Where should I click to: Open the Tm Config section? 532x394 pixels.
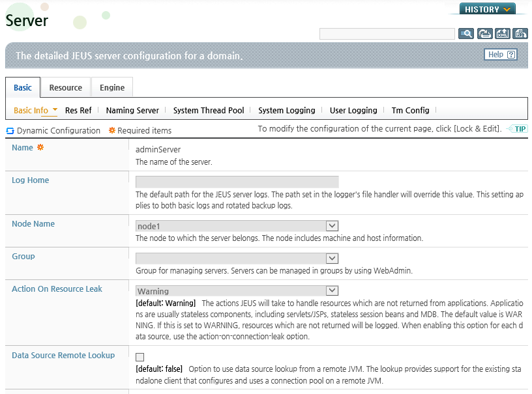click(411, 111)
